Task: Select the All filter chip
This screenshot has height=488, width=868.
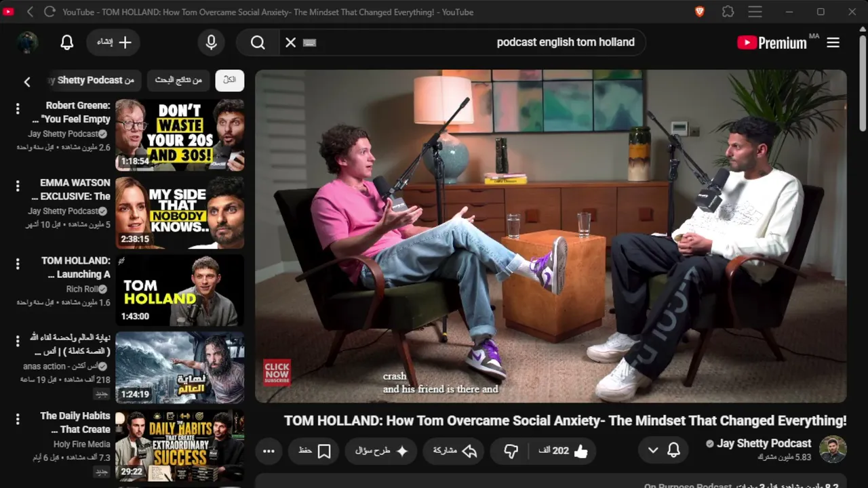Action: (x=230, y=80)
